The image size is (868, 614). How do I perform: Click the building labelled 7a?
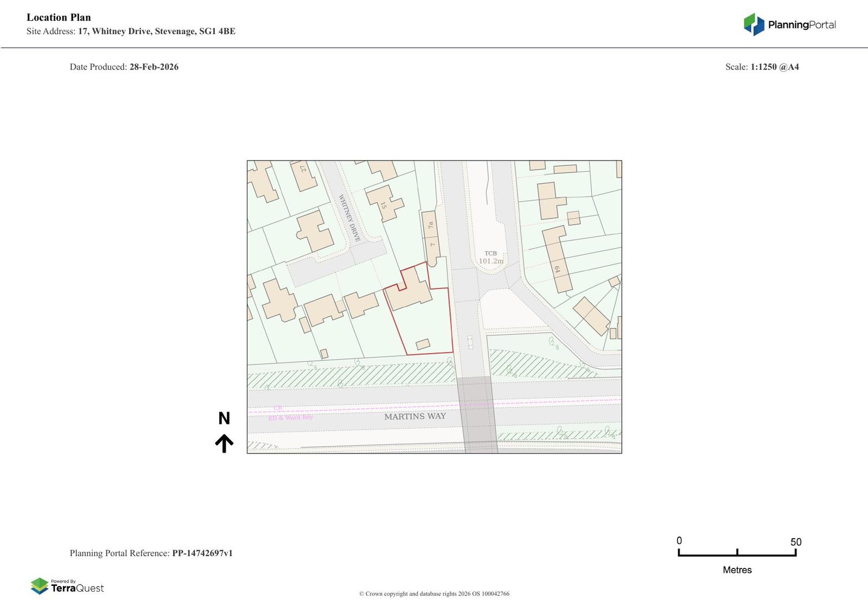pos(429,225)
